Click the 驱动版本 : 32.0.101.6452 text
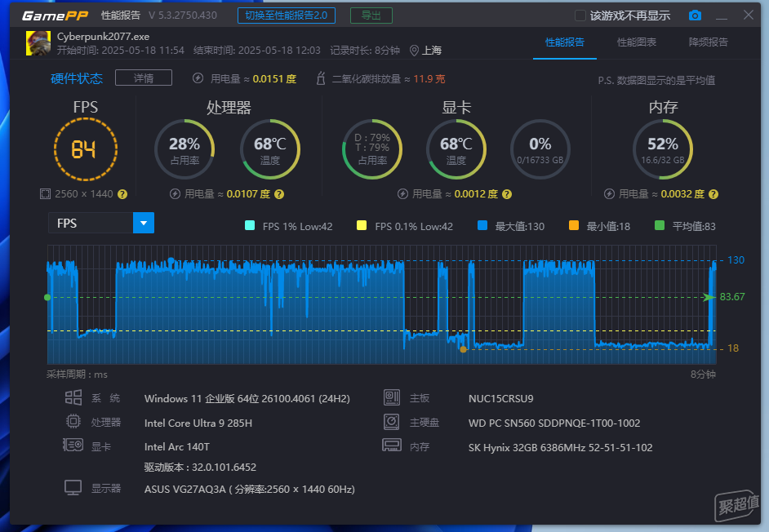Screen dimensions: 769x532 tap(200, 468)
